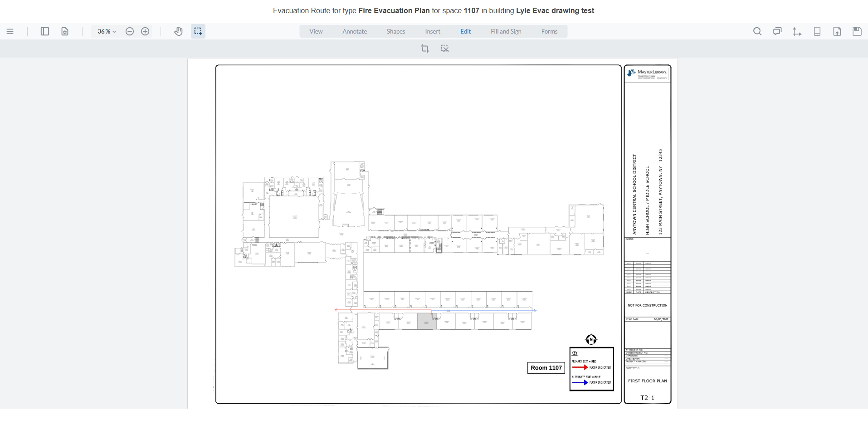
Task: Select the Pan hand tool
Action: click(x=178, y=31)
